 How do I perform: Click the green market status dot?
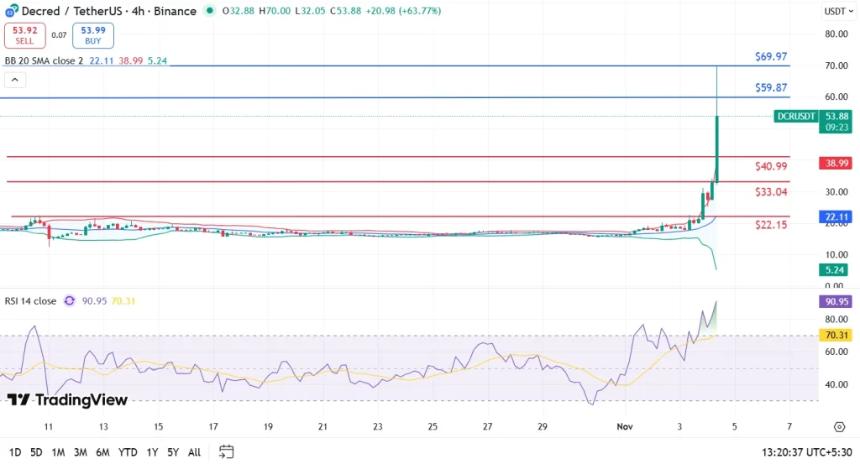209,11
